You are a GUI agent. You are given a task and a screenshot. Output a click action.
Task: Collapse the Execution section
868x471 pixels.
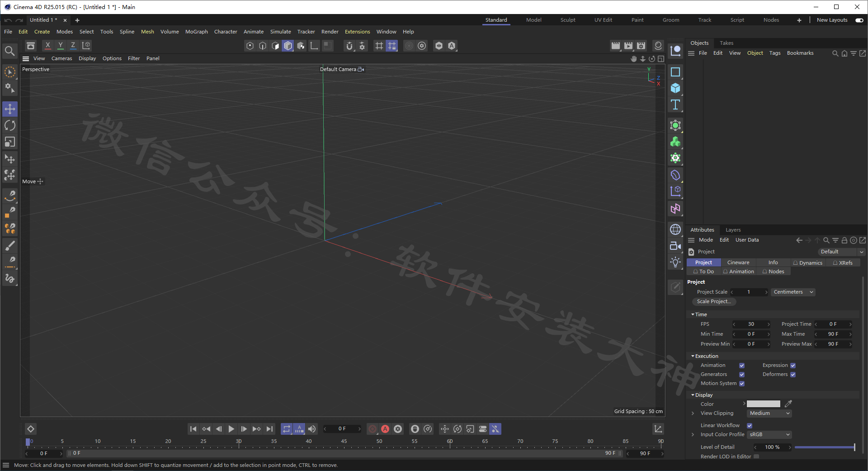[x=693, y=356]
